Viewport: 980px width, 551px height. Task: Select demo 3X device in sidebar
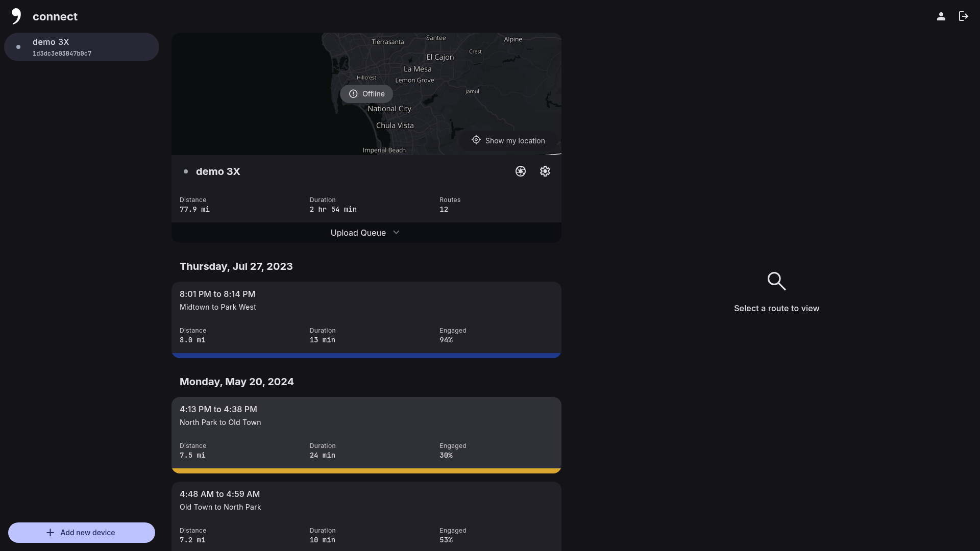[x=82, y=47]
